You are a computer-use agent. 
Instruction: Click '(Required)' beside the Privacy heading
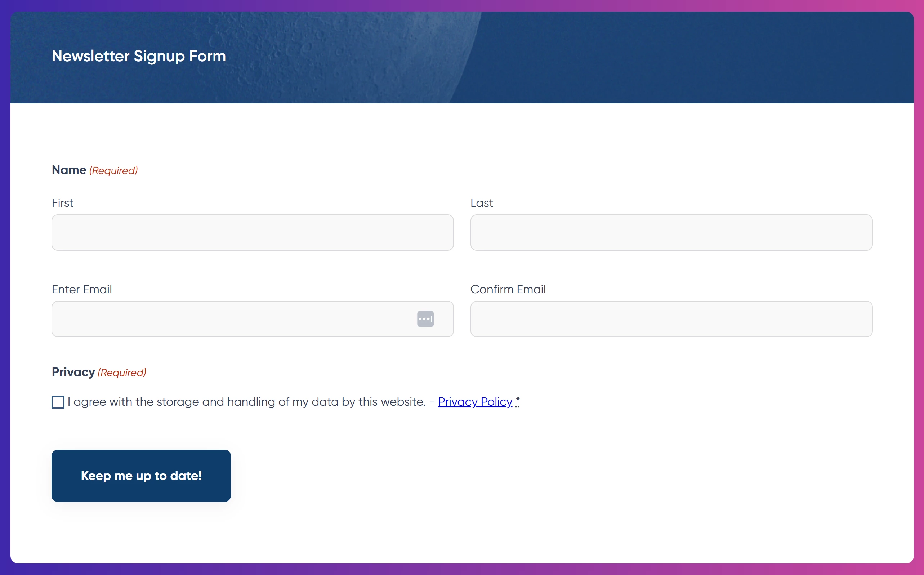[122, 372]
